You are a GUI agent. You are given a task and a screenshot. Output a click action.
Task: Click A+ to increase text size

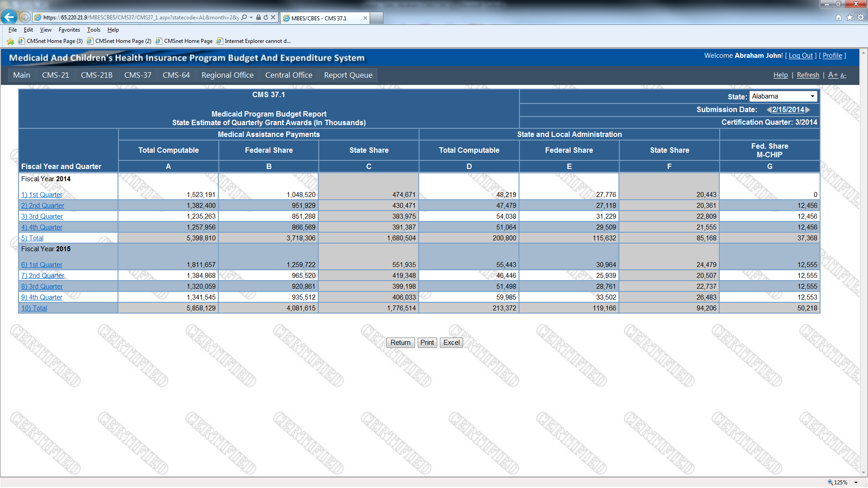coord(833,75)
